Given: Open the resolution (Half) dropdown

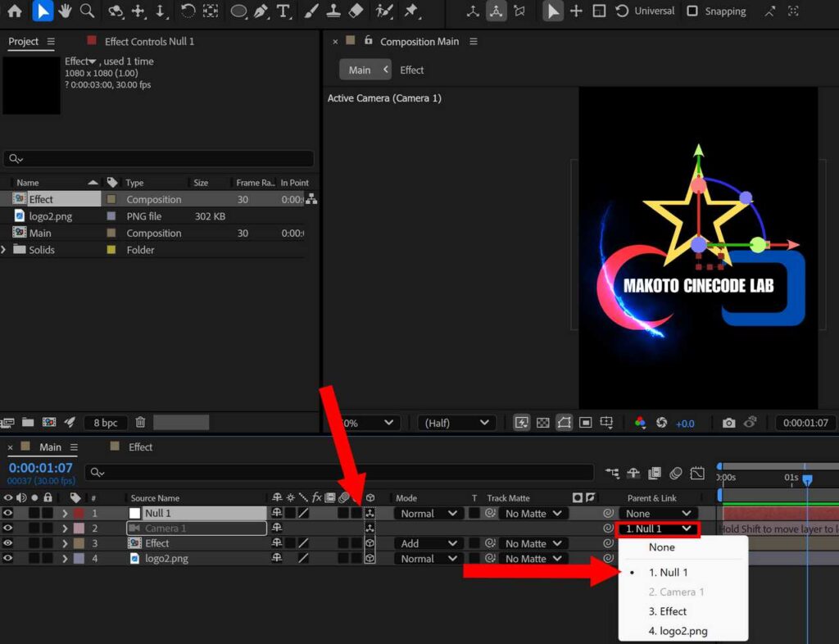Looking at the screenshot, I should point(456,423).
